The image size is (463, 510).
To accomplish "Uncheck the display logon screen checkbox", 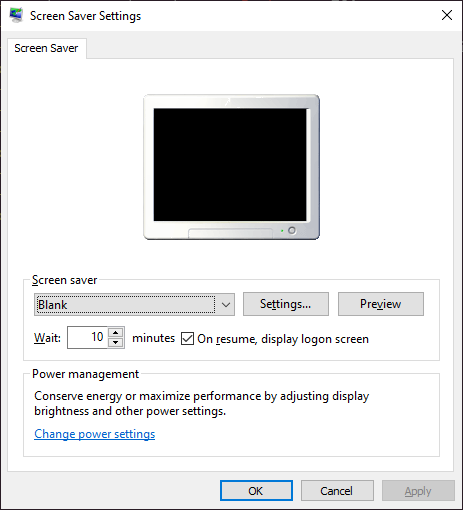I will (187, 339).
